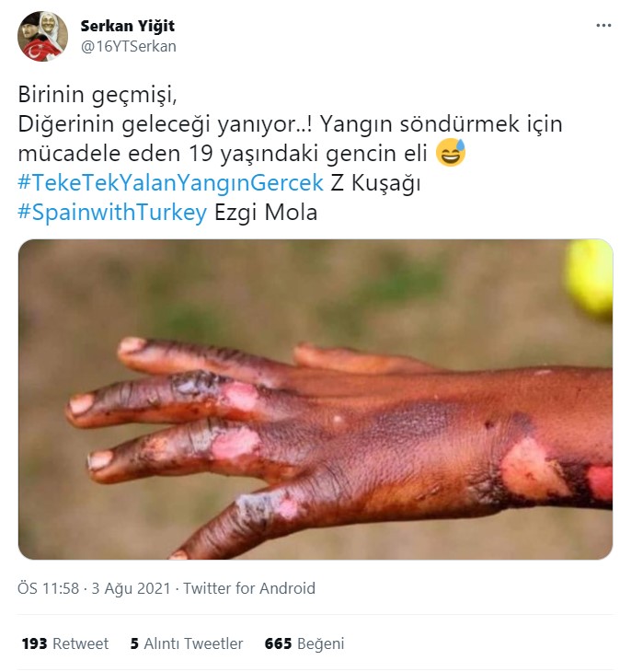The height and width of the screenshot is (672, 631).
Task: Click the date 3 Ağu 2021
Action: [x=132, y=588]
